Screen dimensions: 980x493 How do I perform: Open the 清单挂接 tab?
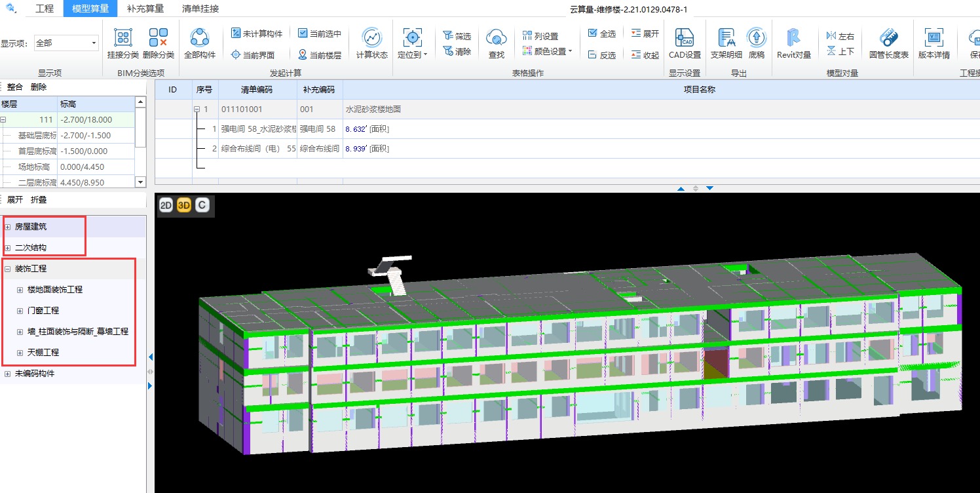pos(199,9)
